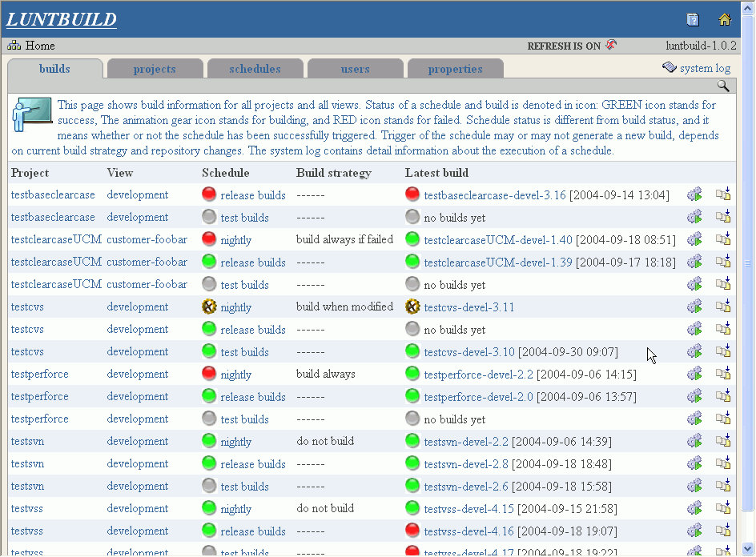Viewport: 756px width, 557px height.
Task: Toggle the refresh on/off icon
Action: [x=611, y=46]
